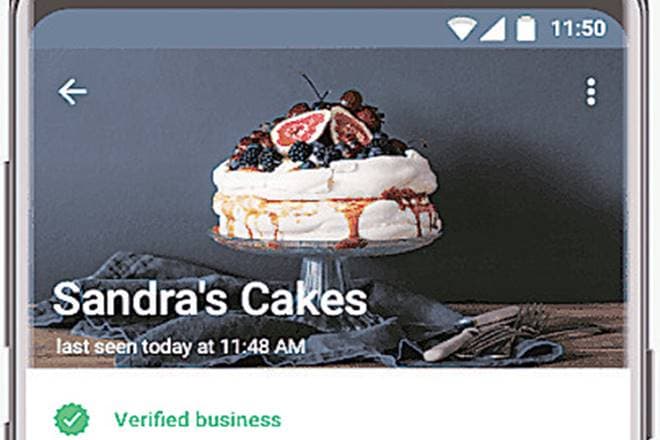Tap the battery indicator icon
660x440 pixels.
pos(526,28)
